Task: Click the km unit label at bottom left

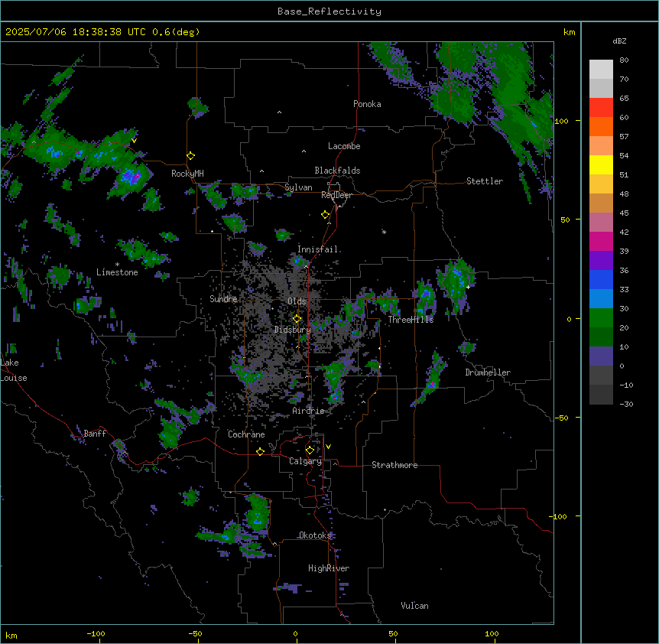Action: coord(11,635)
